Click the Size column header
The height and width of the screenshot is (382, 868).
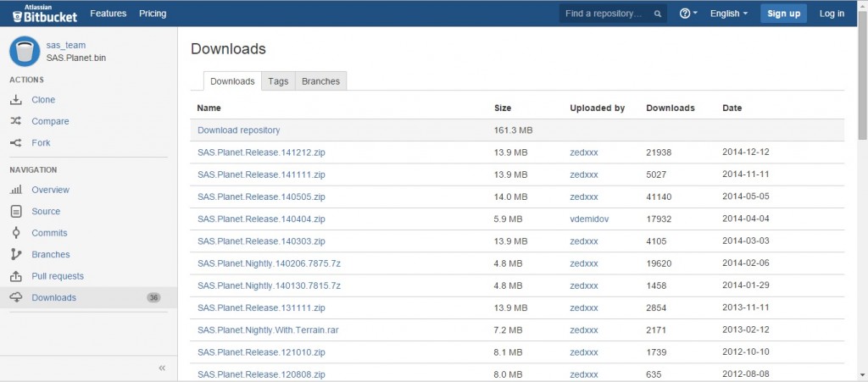coord(503,108)
